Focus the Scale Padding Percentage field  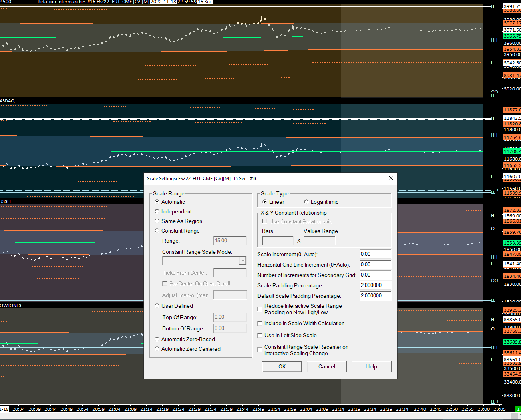point(375,285)
